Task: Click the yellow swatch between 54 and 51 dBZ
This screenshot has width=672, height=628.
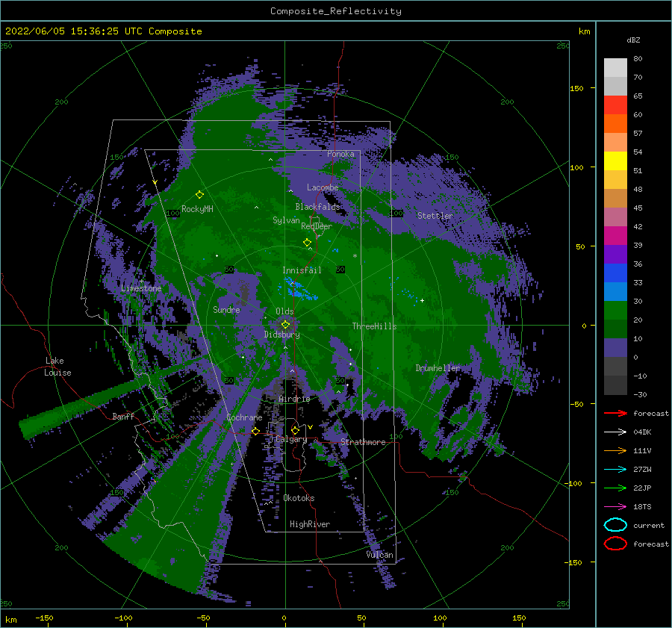Action: 615,161
